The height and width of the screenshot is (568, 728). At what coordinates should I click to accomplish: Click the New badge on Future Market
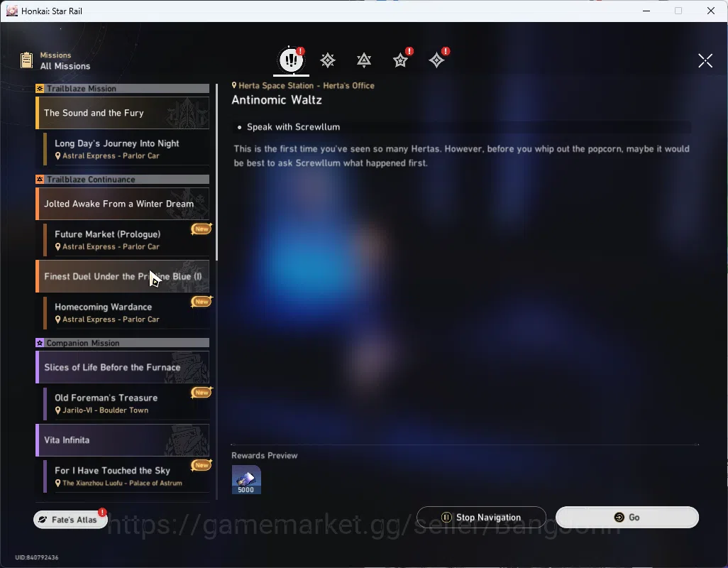coord(202,229)
